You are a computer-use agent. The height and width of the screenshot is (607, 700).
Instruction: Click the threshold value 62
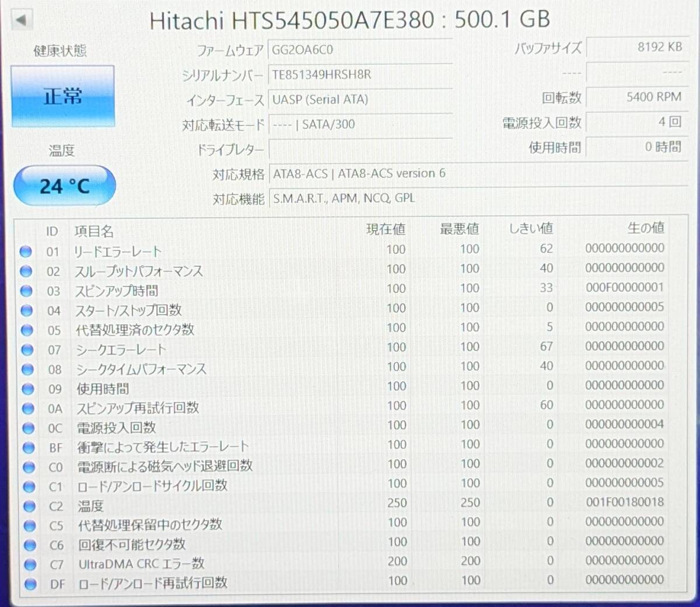546,249
